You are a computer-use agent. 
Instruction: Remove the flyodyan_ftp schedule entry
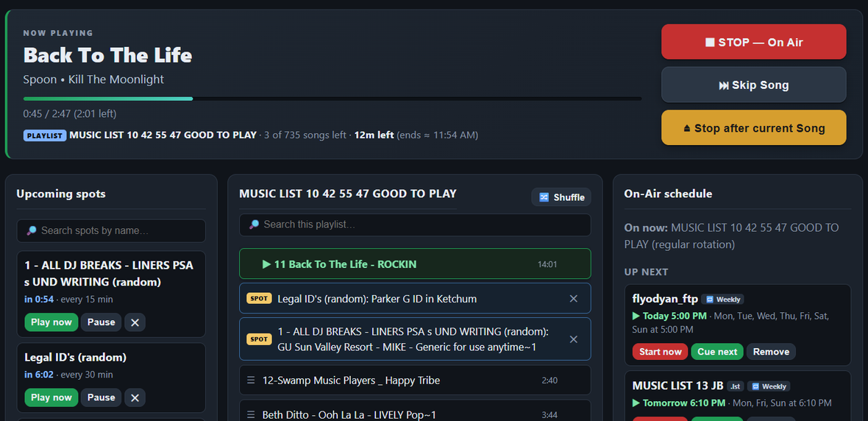click(x=771, y=352)
